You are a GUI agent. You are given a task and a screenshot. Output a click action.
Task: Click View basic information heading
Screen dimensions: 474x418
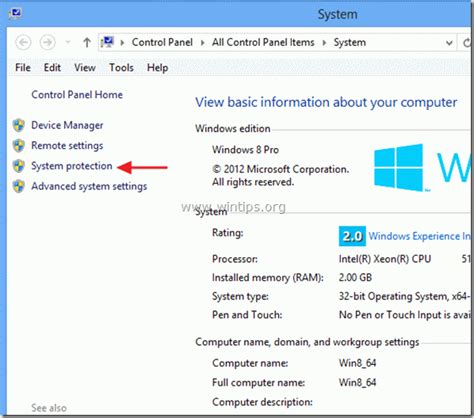tap(326, 102)
